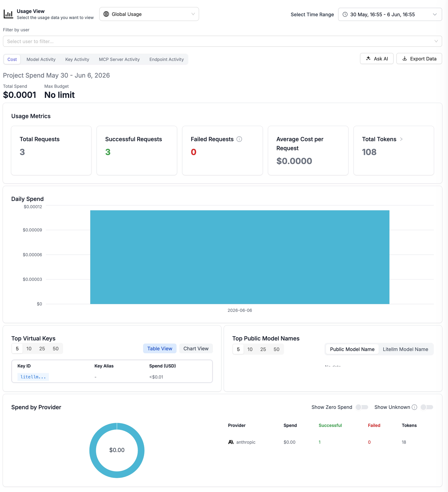
Task: Open the litellm... key ID link
Action: pos(33,377)
